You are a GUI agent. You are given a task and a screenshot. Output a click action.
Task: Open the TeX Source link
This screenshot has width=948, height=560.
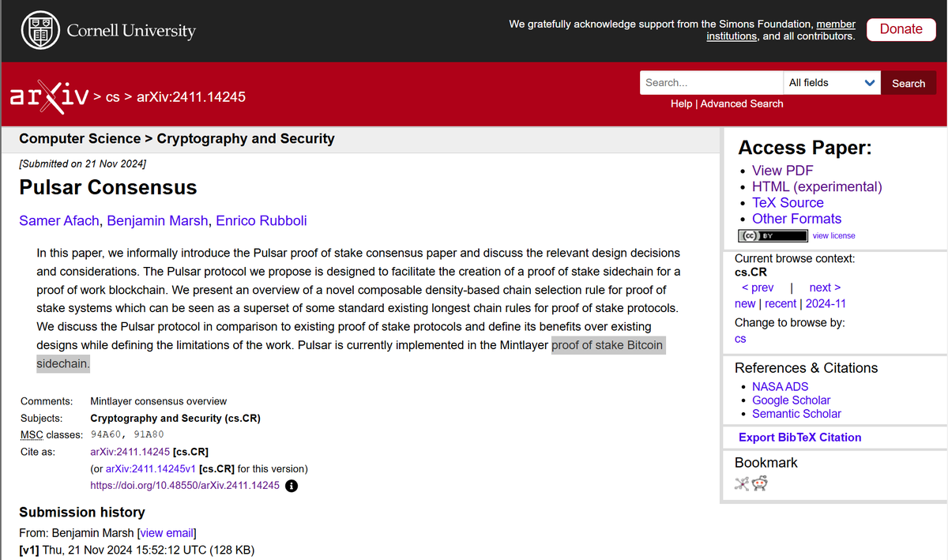click(x=788, y=203)
